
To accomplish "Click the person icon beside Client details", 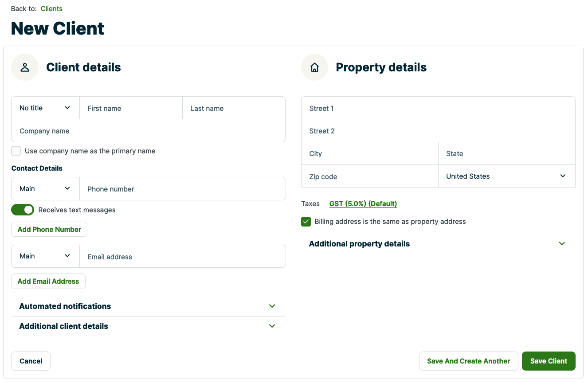I will (x=25, y=67).
